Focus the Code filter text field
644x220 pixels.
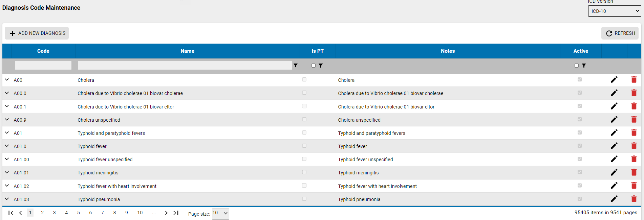tap(43, 66)
